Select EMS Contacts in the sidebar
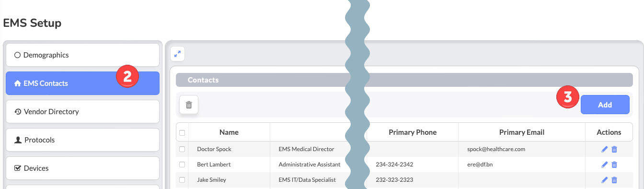Viewport: 644px width, 189px height. (82, 83)
